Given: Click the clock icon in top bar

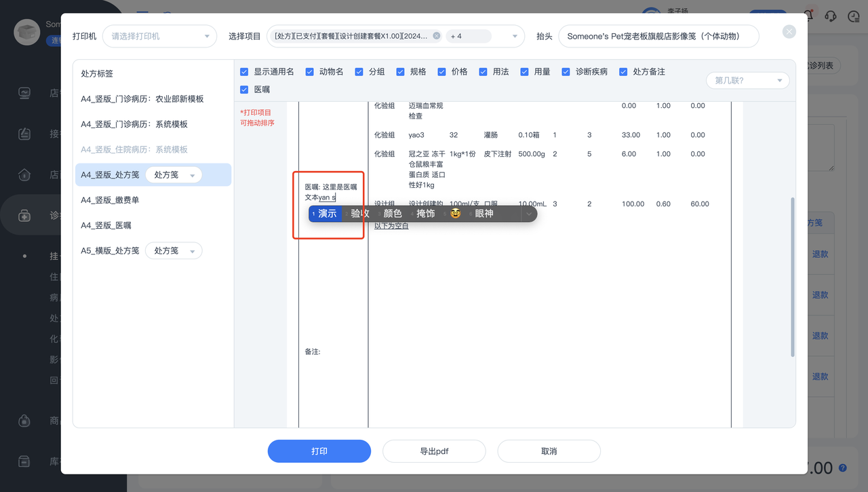Looking at the screenshot, I should 854,16.
